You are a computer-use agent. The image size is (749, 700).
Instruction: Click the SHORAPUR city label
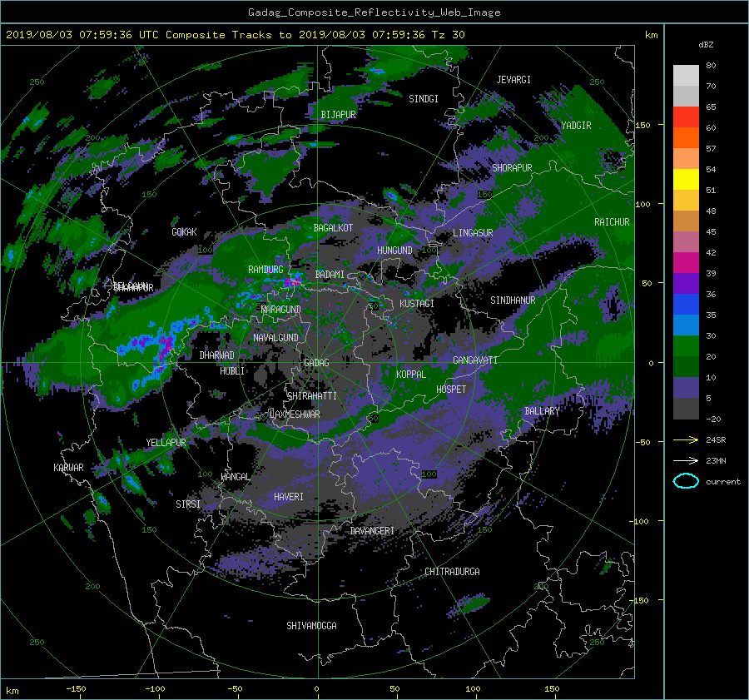coord(512,168)
